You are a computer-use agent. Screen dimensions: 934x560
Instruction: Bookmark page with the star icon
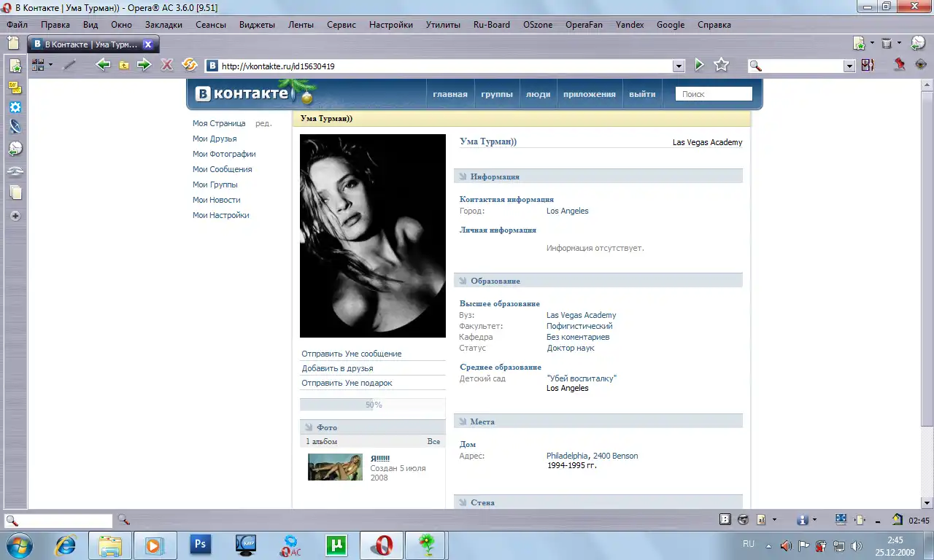722,65
